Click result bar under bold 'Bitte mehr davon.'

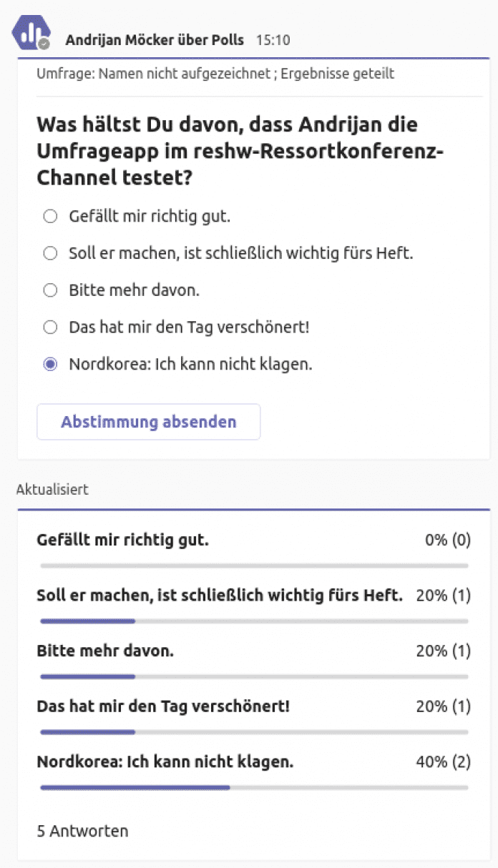254,676
